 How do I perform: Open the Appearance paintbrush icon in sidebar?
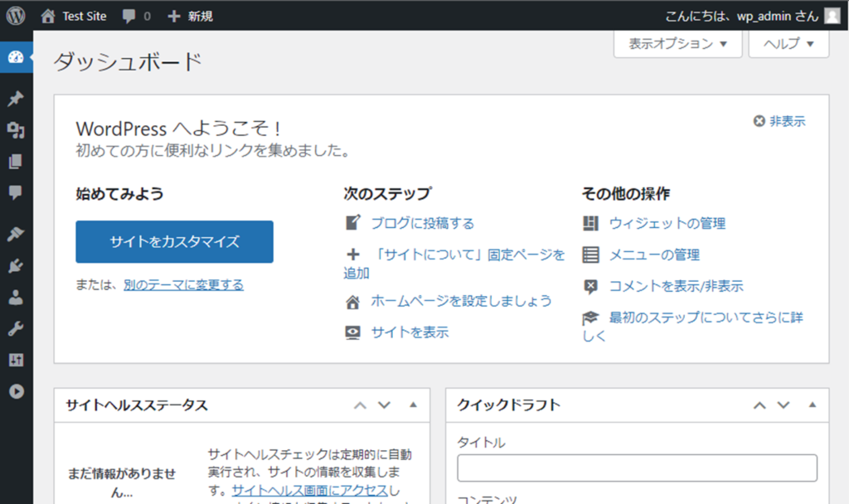tap(16, 235)
